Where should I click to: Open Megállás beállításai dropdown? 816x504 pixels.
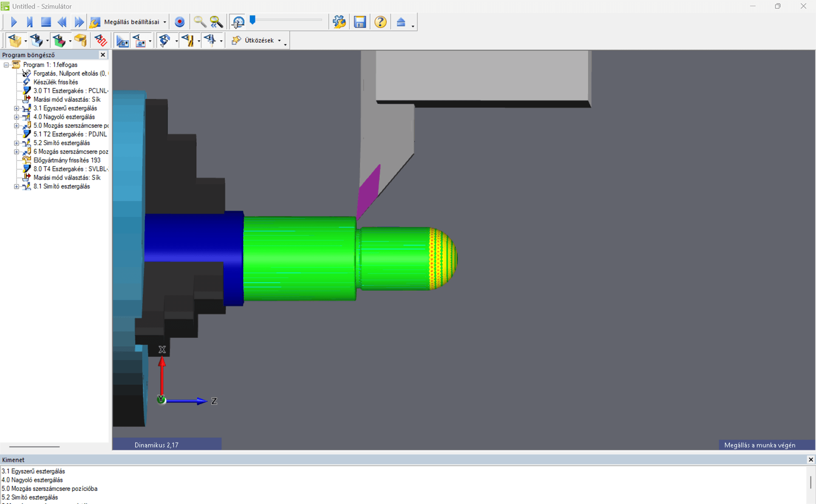164,22
